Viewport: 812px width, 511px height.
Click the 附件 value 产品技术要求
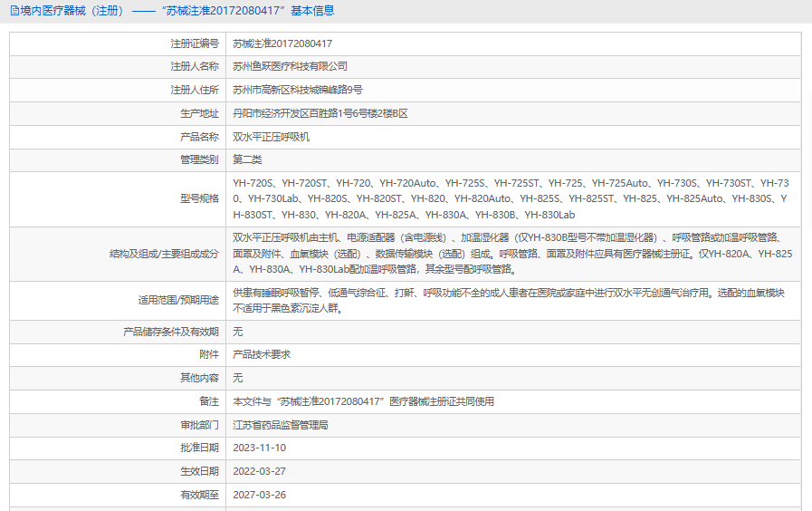coord(262,354)
